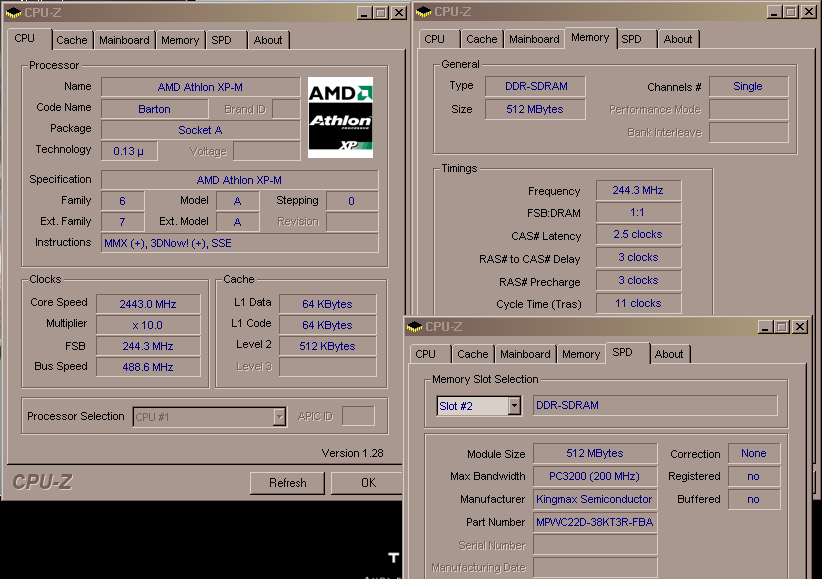Maximize the top-right Memory window
822x579 pixels.
790,12
